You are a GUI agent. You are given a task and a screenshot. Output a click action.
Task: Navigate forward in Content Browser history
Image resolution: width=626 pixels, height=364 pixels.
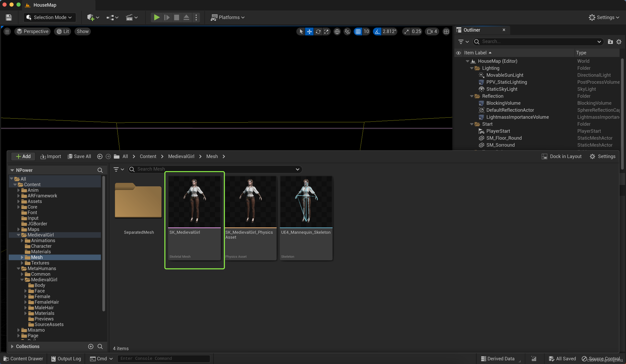coord(108,156)
